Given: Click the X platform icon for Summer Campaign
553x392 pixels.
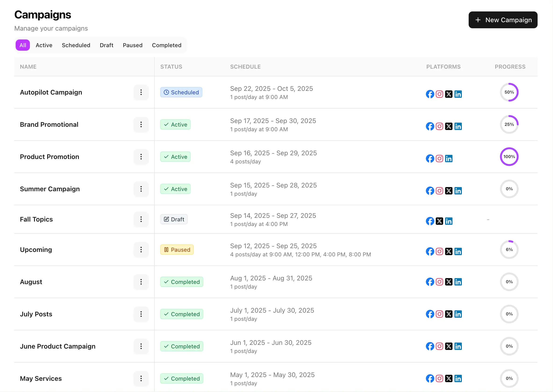Looking at the screenshot, I should [x=449, y=191].
